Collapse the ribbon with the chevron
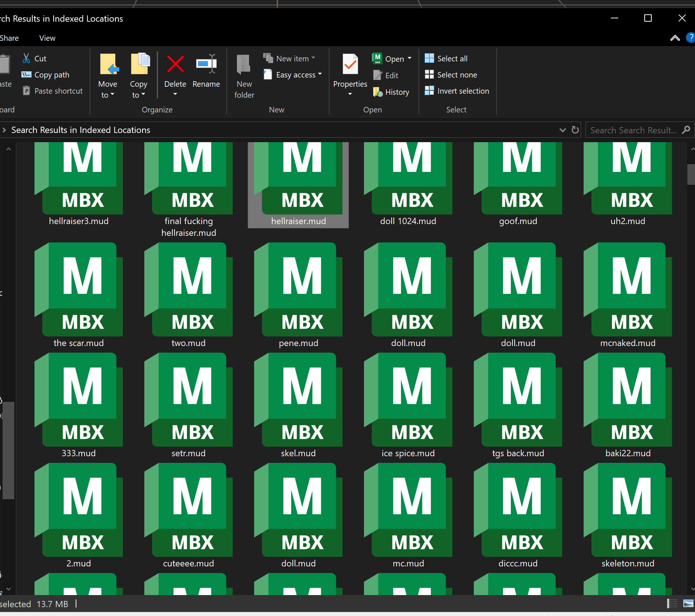Screen dimensions: 695x616 coord(675,38)
